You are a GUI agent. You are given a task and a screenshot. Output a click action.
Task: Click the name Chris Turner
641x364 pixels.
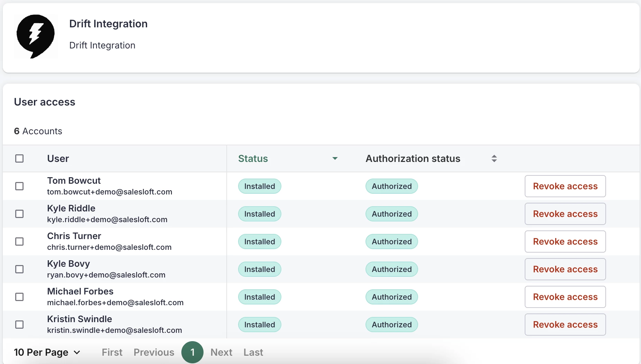click(x=74, y=236)
